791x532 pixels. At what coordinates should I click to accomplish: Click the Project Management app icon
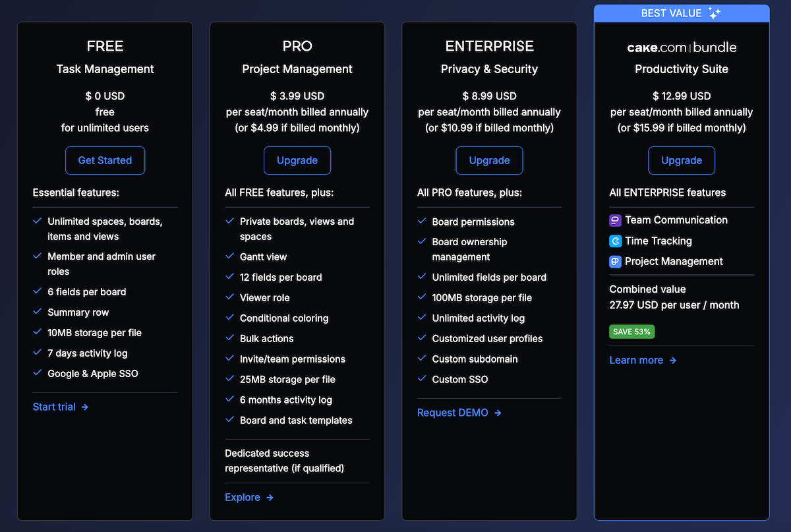pos(615,261)
